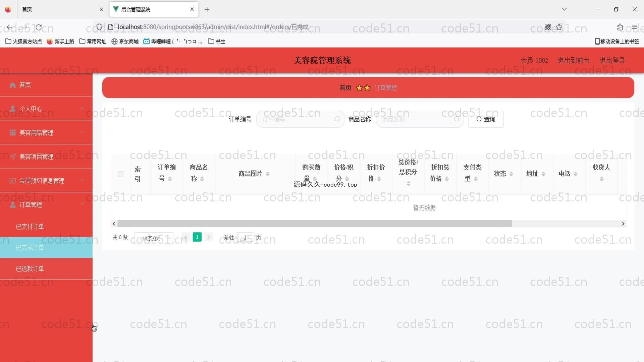Screen dimensions: 644x362
Task: Click card icon beside 会员预约信息管理
Action: (x=13, y=181)
